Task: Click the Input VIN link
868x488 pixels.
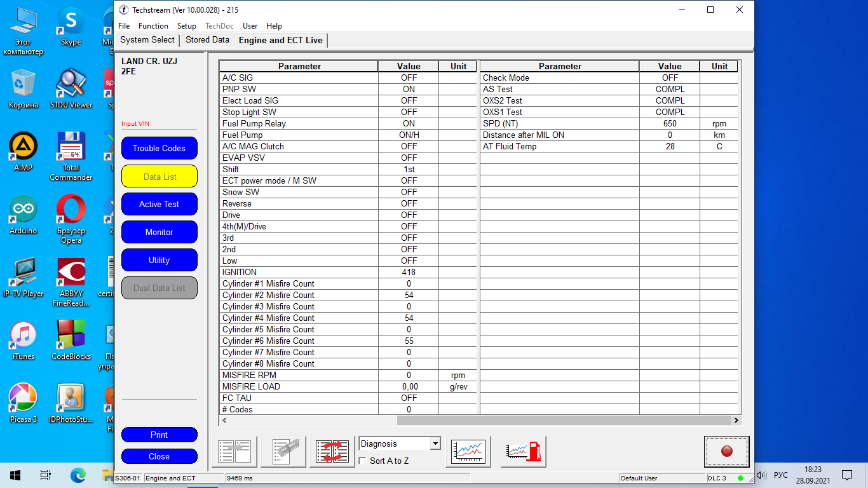Action: (135, 124)
